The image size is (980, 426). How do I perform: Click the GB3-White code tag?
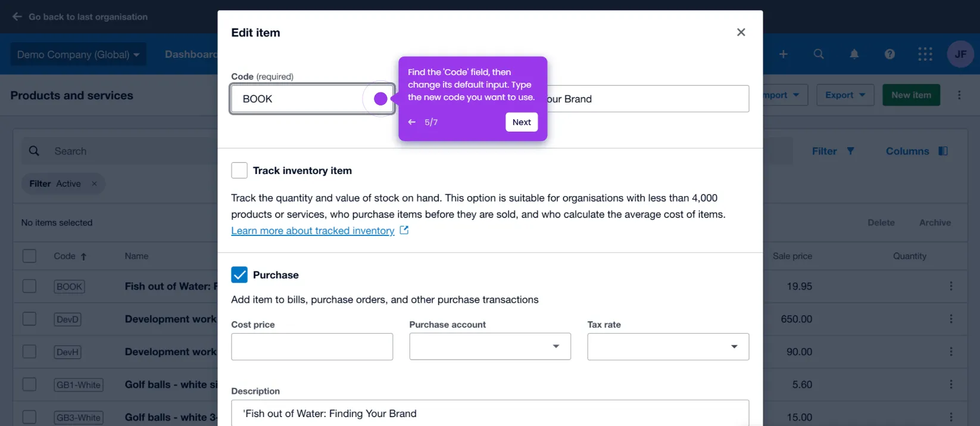[x=78, y=418]
